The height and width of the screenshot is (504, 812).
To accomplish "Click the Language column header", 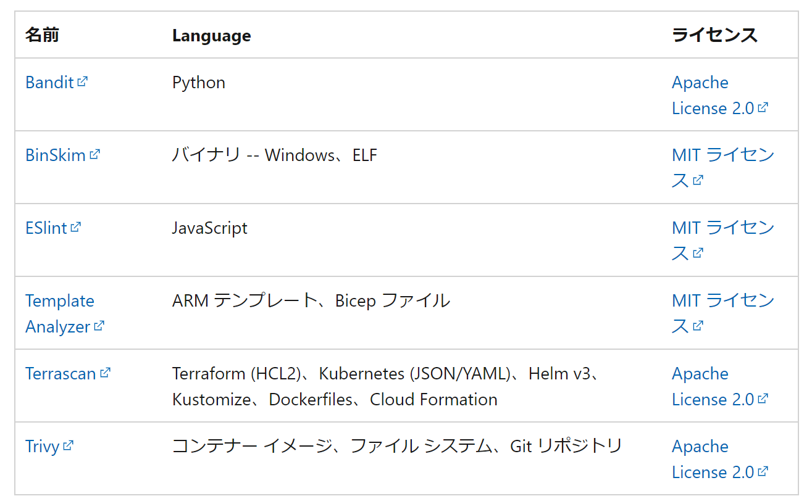I will point(211,35).
